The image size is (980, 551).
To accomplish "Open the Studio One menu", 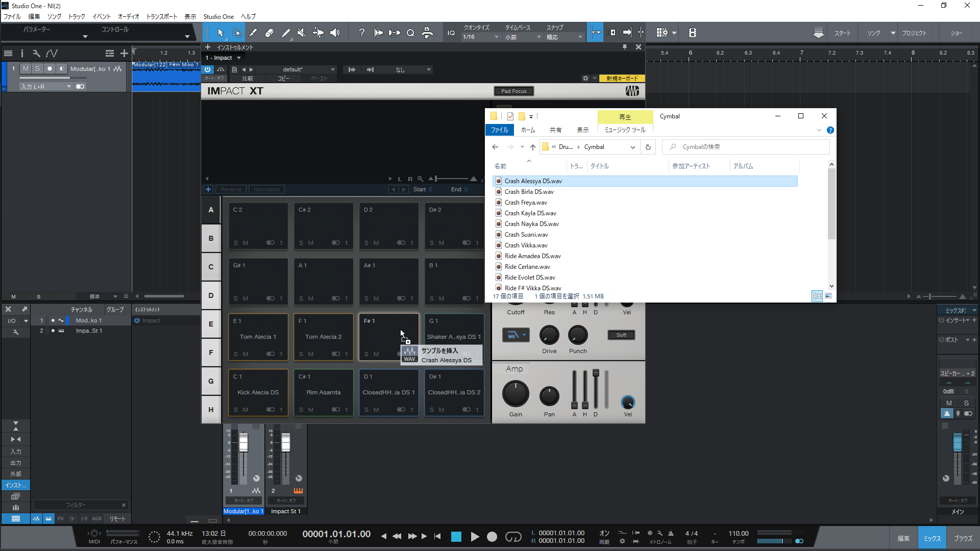I will 218,16.
